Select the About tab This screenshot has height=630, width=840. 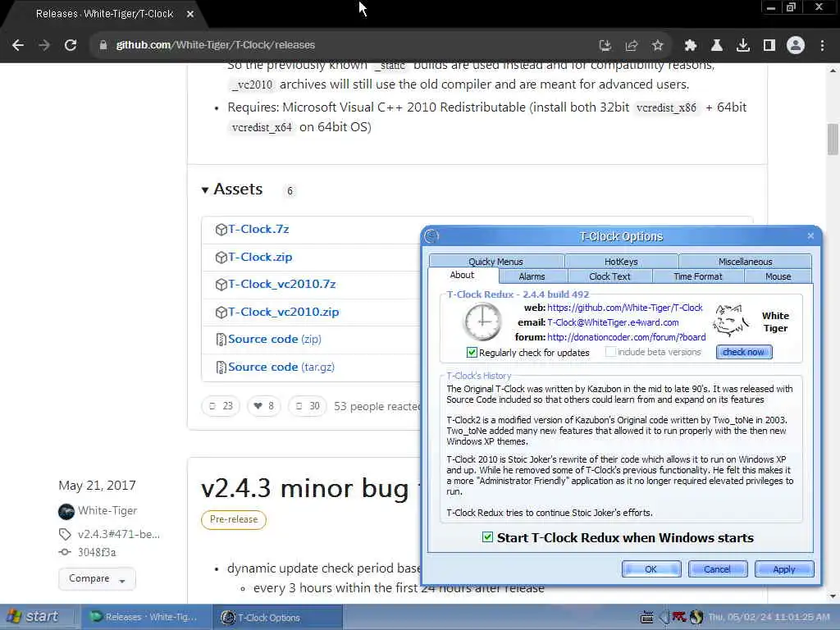click(x=463, y=276)
